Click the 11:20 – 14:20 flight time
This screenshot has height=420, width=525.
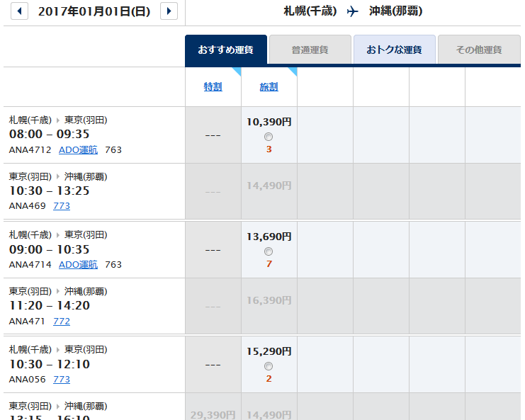click(x=49, y=305)
